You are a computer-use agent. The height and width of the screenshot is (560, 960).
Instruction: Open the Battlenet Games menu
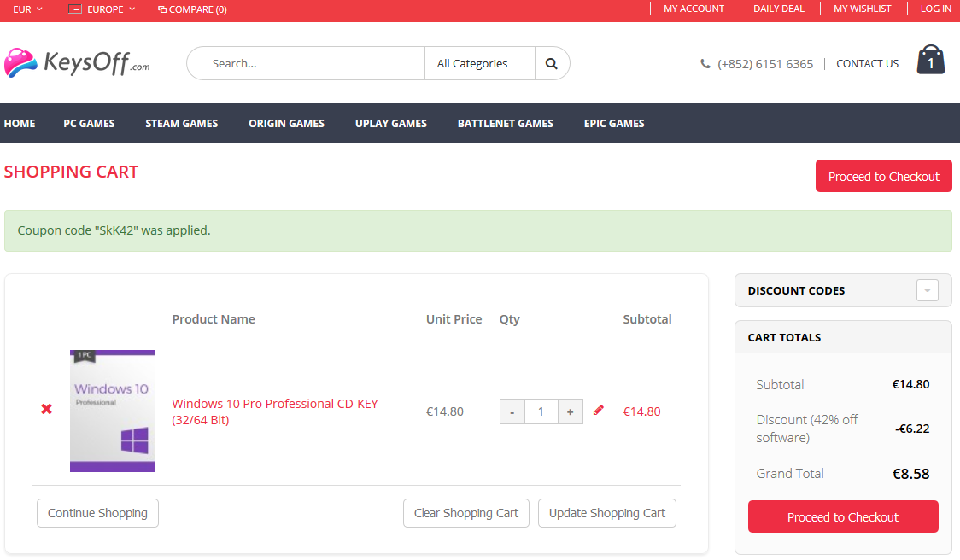(x=505, y=123)
